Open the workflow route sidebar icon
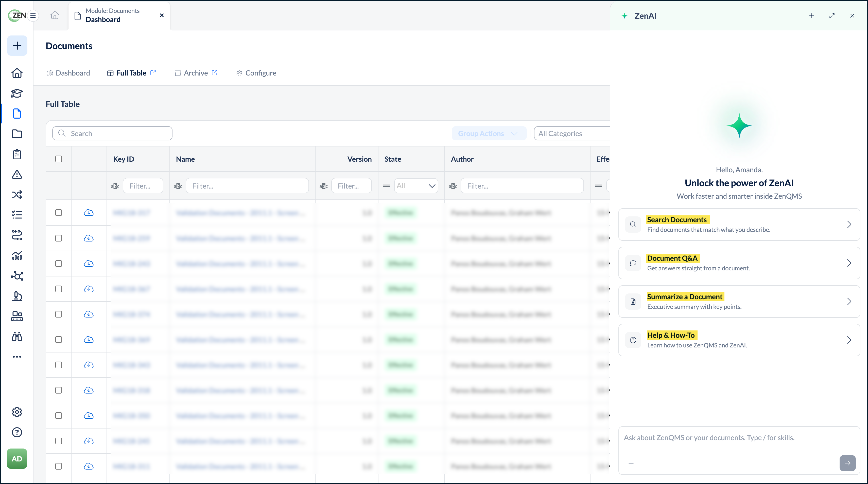Screen dimensions: 868x484 point(17,235)
